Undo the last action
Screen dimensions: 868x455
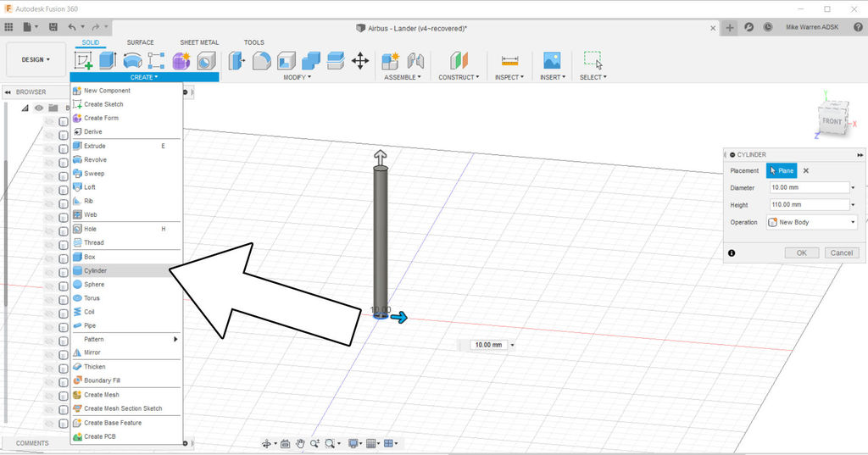72,26
